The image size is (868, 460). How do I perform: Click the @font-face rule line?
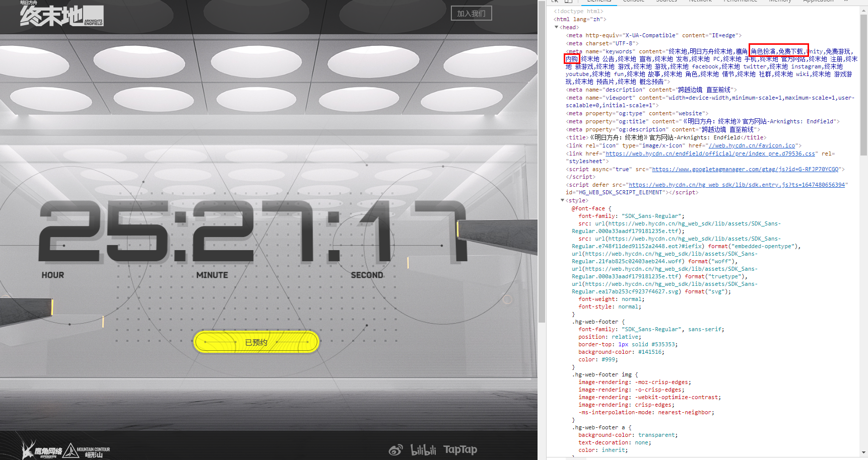tap(591, 208)
